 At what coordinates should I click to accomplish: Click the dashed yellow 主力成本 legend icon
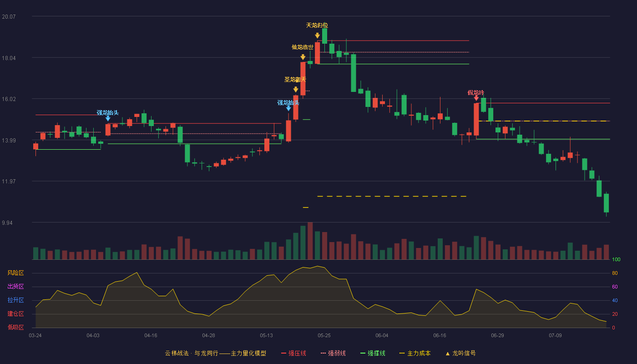[x=402, y=354]
